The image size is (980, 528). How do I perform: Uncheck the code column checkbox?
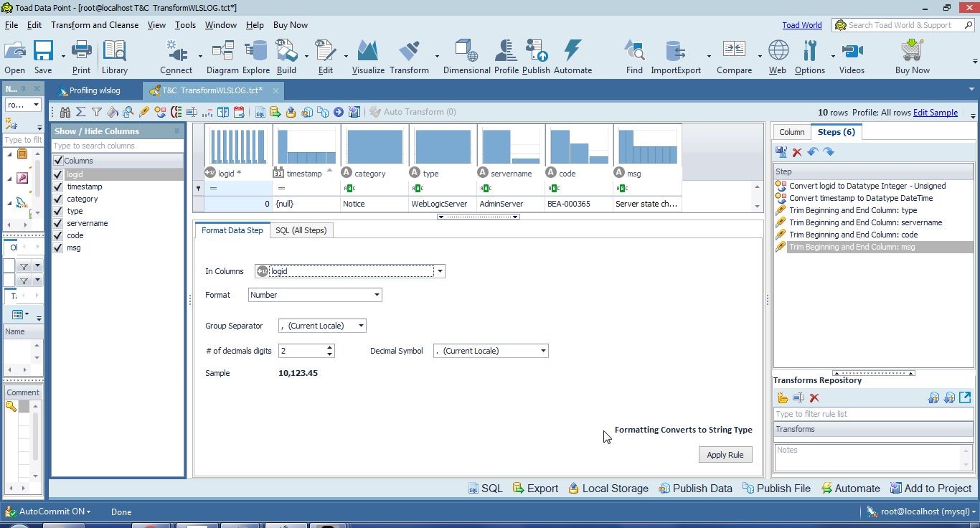[x=58, y=235]
